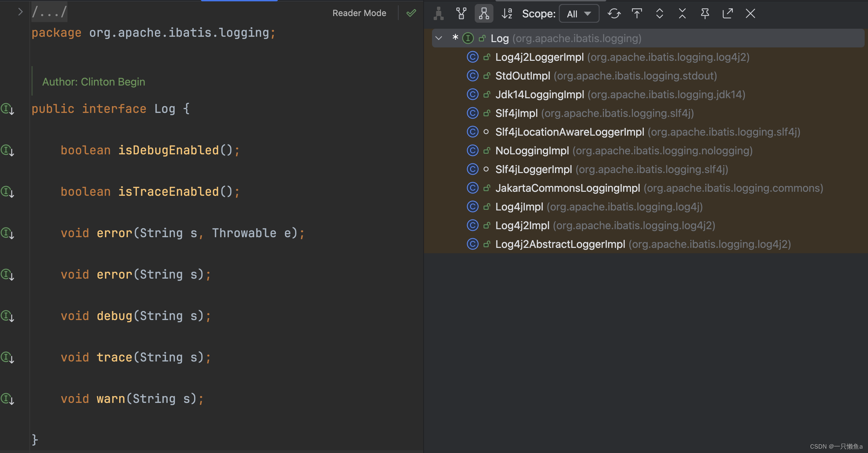Click the Log interface name in code

[x=165, y=109]
